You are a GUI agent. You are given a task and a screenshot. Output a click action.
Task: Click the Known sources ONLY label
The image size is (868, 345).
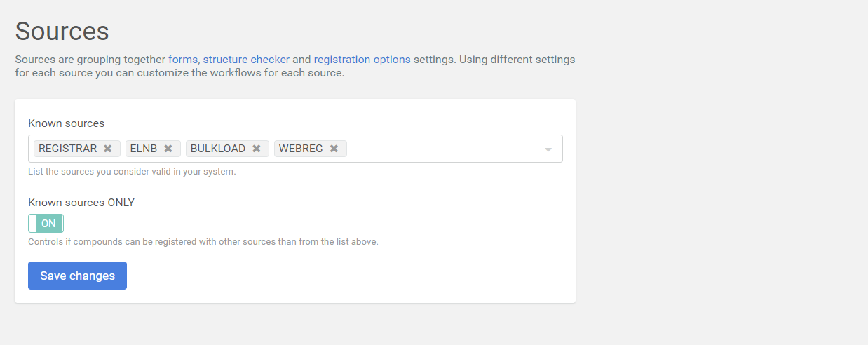[81, 203]
